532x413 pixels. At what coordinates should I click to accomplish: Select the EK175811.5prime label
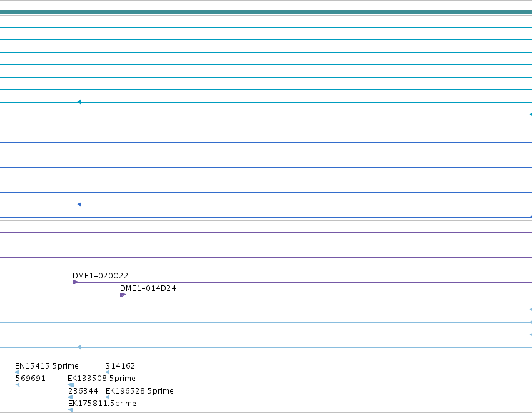102,404
